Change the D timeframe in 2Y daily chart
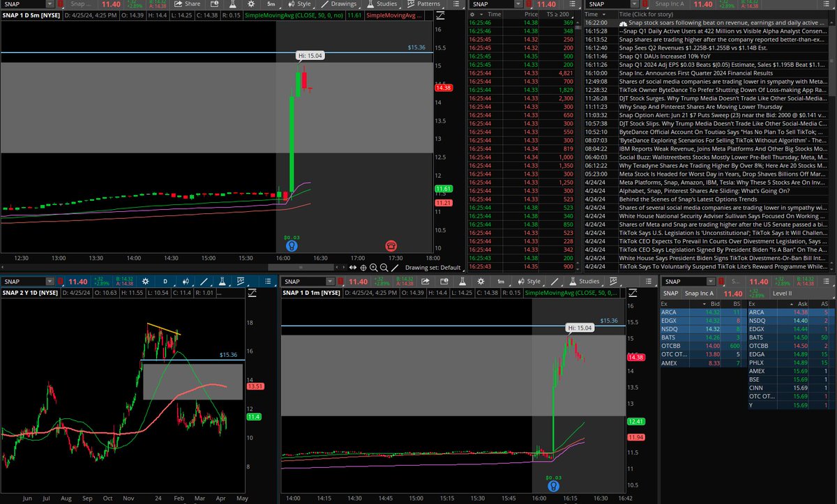 tap(166, 281)
